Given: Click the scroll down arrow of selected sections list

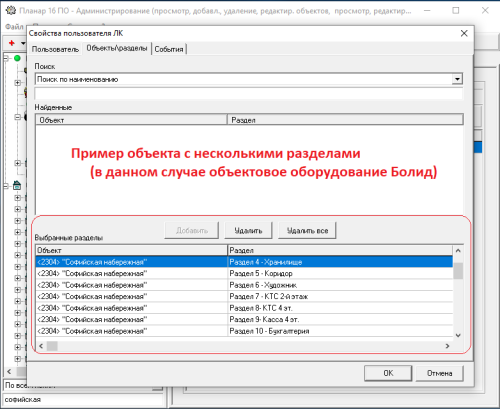Looking at the screenshot, I should (x=458, y=335).
